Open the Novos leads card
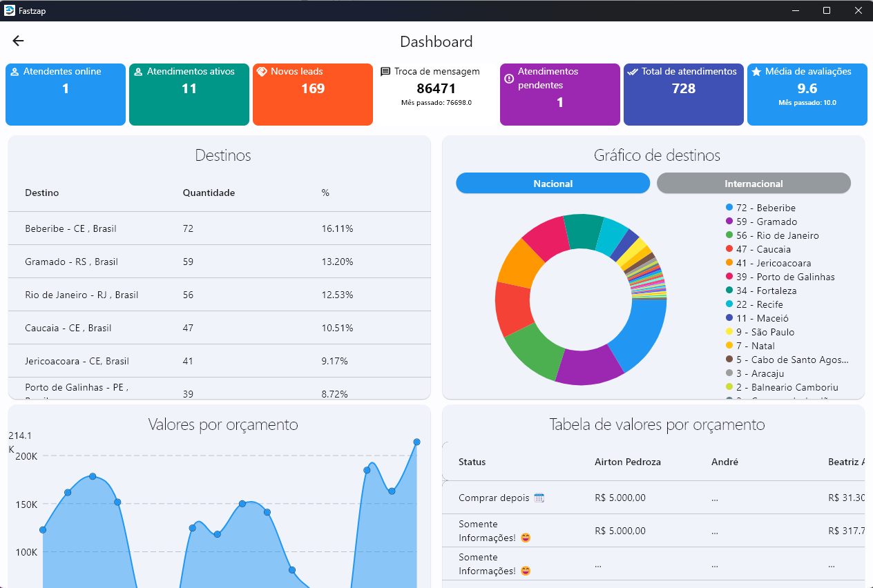 313,95
